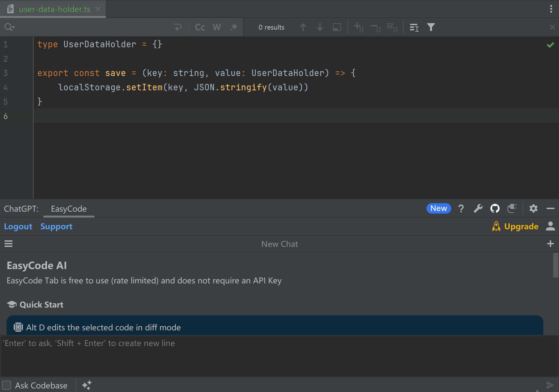Open the gear options in ChatGPT panel
The image size is (559, 392).
pyautogui.click(x=533, y=208)
